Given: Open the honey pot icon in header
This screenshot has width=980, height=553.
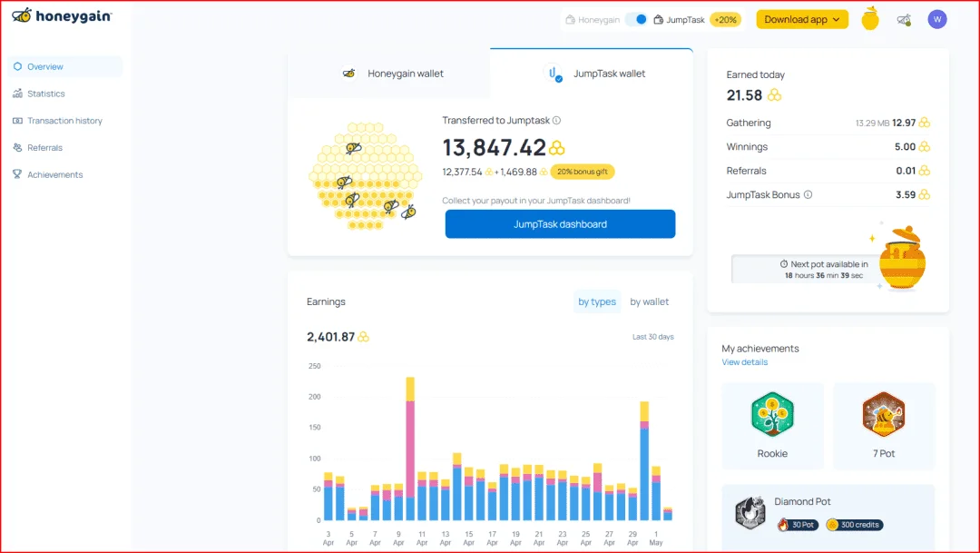Looking at the screenshot, I should point(870,19).
